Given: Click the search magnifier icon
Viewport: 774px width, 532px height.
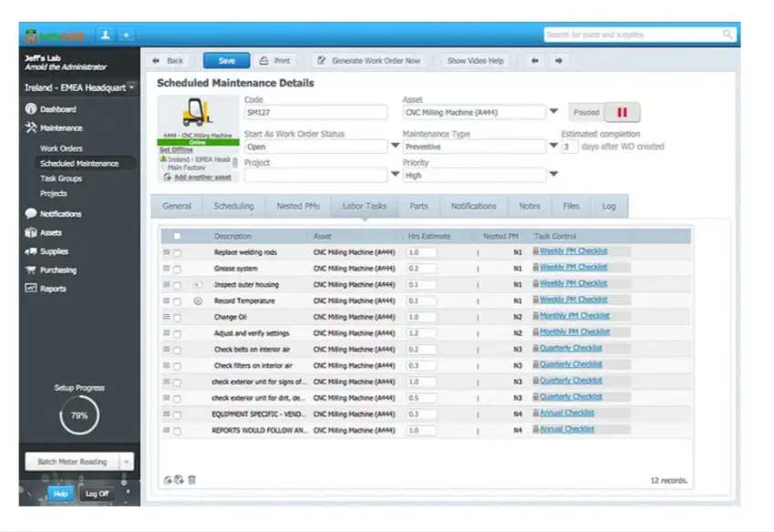Looking at the screenshot, I should click(x=728, y=34).
